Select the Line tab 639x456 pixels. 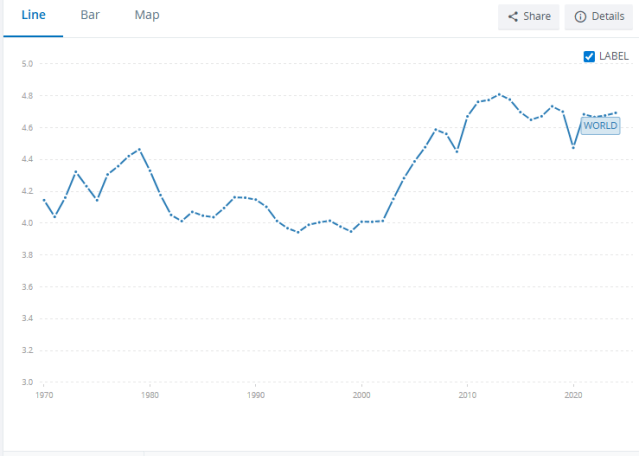(33, 16)
